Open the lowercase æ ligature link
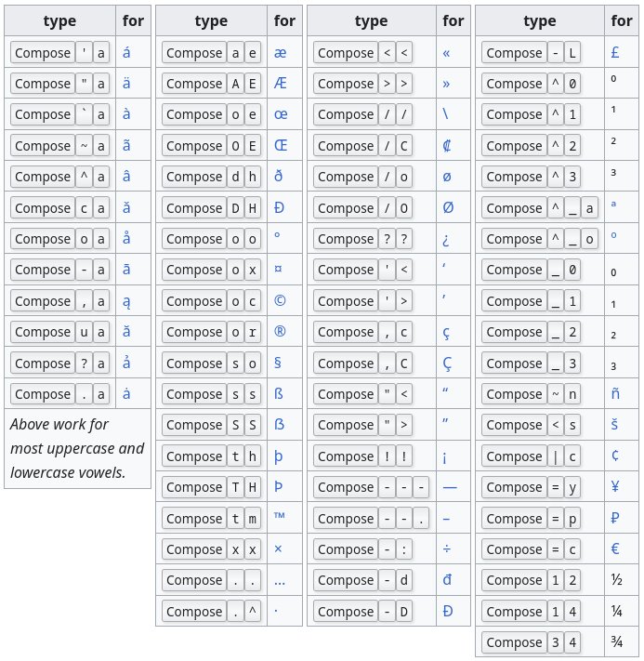644x661 pixels. [280, 53]
